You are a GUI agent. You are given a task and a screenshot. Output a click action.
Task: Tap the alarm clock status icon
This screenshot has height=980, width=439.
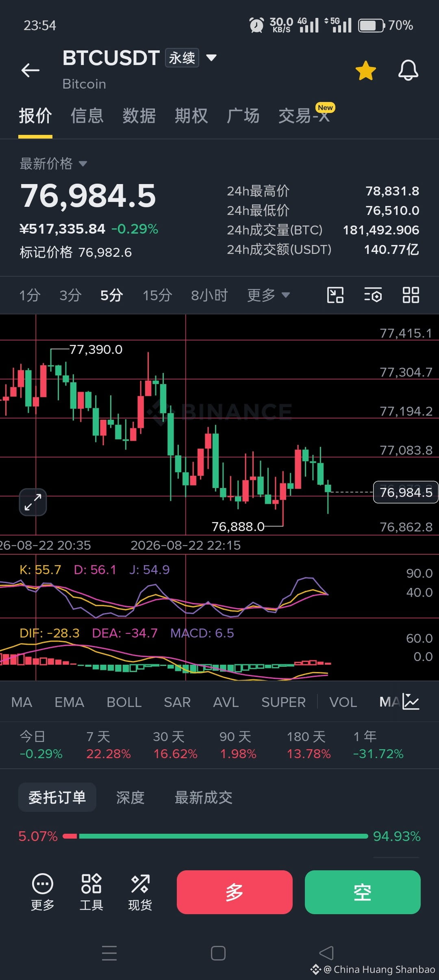point(256,25)
